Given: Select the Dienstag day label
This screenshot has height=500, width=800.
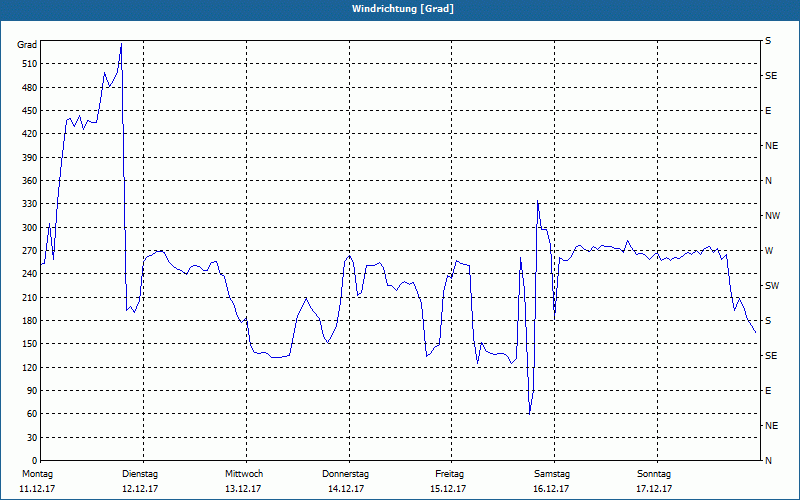Looking at the screenshot, I should click(140, 474).
